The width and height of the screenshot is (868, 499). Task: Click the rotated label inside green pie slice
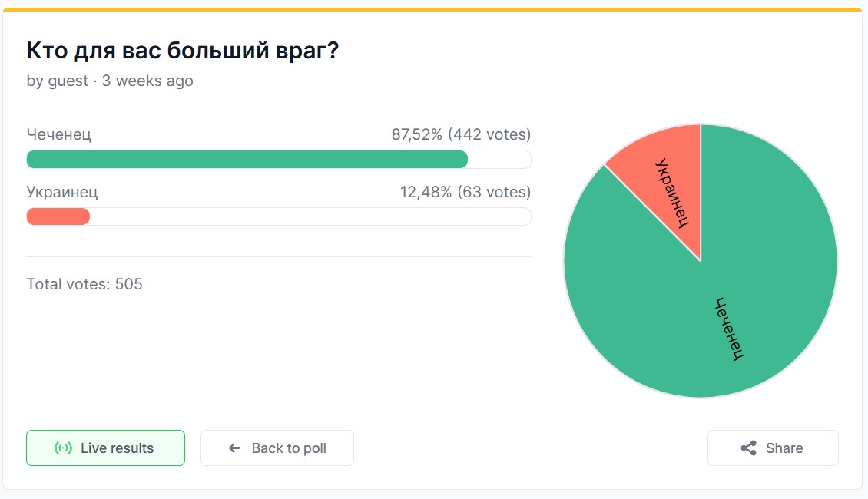(730, 329)
